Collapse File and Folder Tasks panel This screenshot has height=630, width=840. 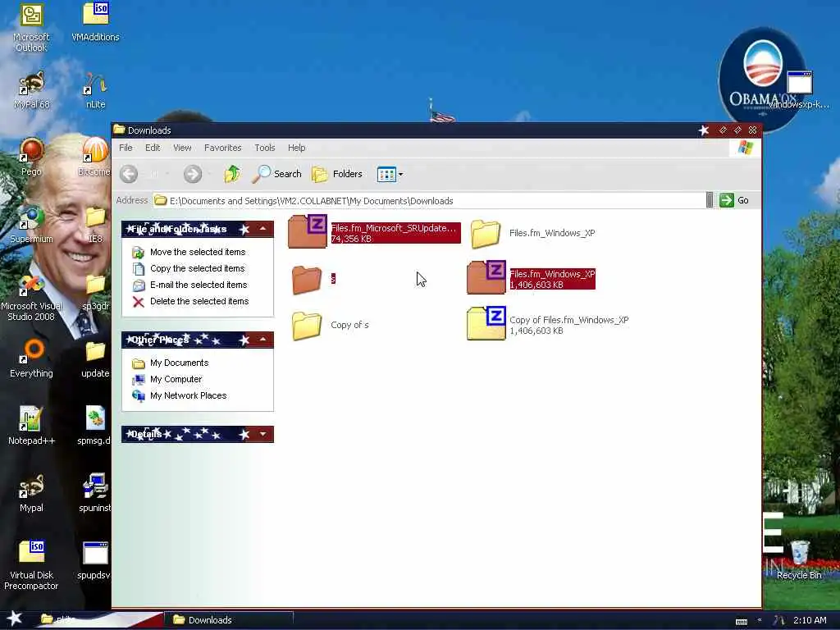(263, 230)
